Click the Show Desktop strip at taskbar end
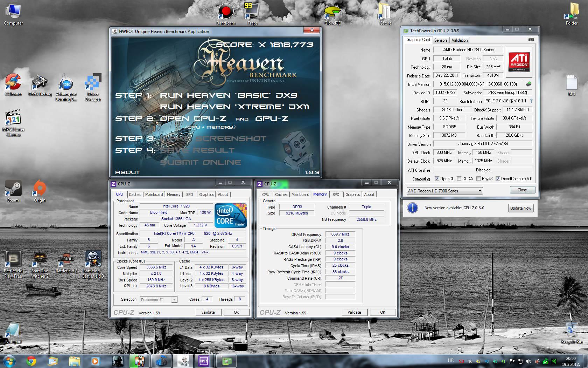 586,361
